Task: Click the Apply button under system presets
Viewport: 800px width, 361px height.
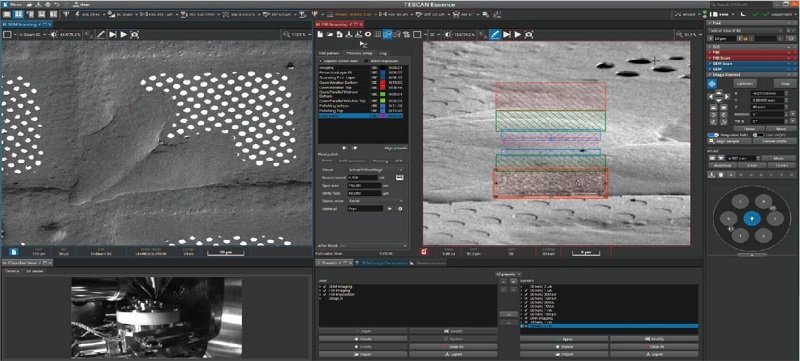Action: click(x=564, y=339)
